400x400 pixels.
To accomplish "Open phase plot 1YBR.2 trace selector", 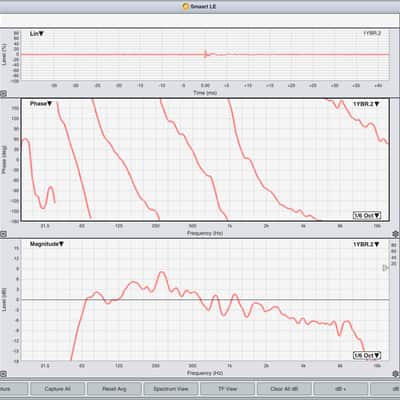I will point(366,104).
